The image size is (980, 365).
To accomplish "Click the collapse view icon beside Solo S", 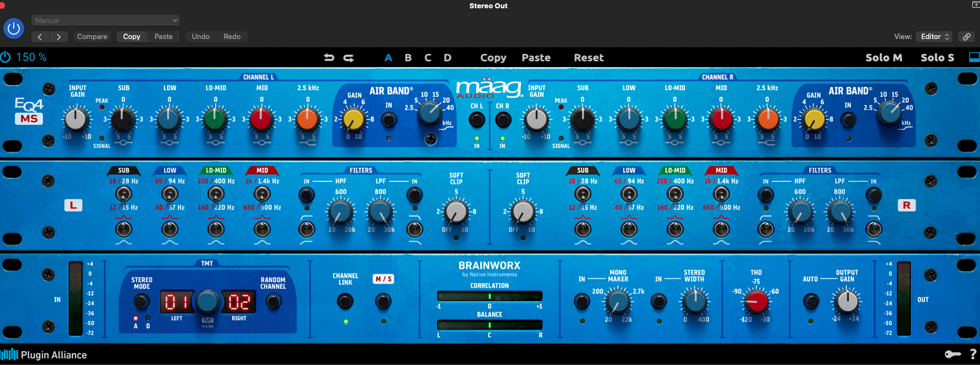I will [974, 57].
